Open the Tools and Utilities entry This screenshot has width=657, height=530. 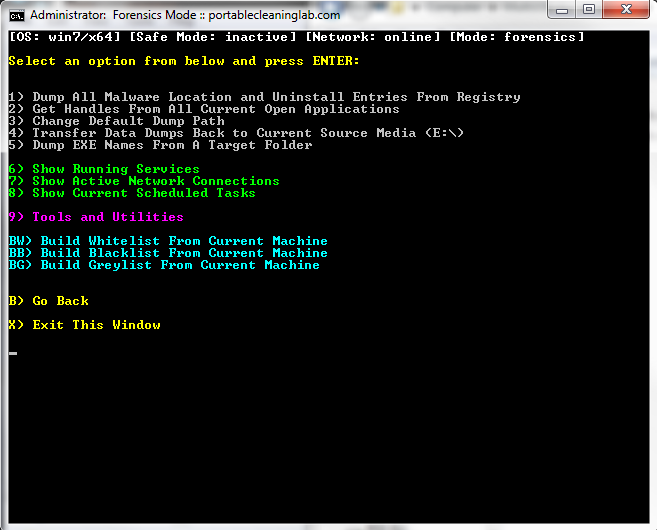[x=96, y=217]
